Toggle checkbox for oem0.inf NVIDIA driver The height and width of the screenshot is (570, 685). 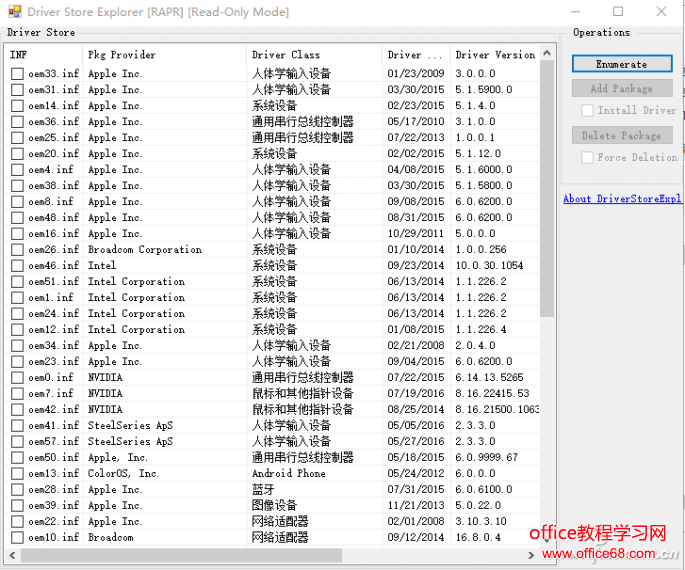17,378
